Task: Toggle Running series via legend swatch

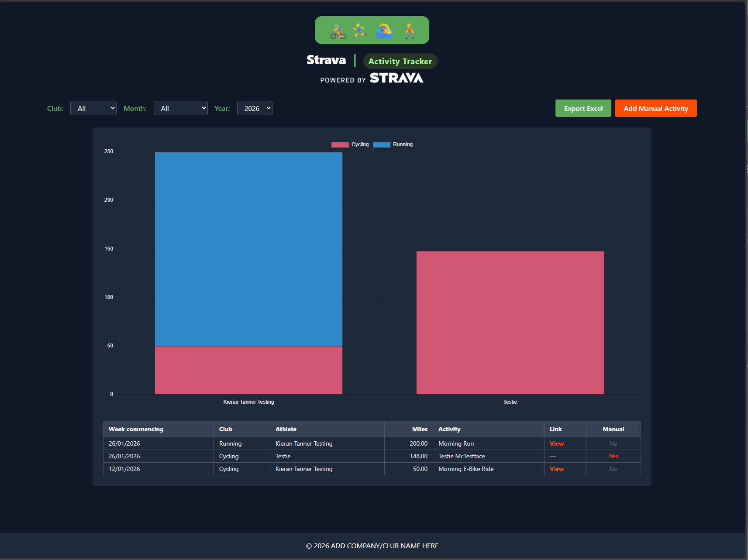Action: (382, 144)
